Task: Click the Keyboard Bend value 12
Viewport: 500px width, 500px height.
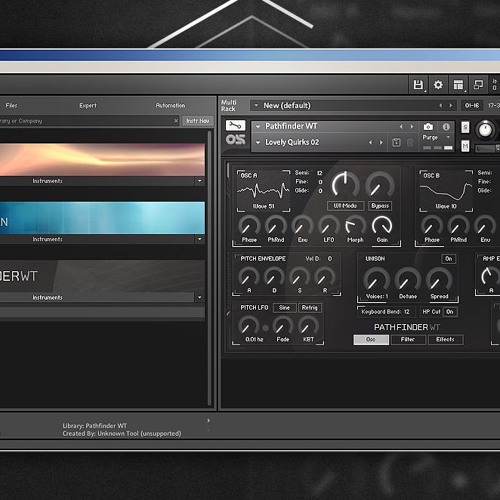Action: point(407,312)
